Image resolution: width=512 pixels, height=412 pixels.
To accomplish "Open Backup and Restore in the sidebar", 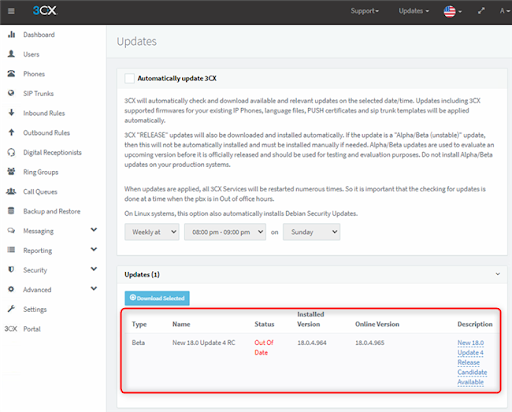I will coord(52,211).
